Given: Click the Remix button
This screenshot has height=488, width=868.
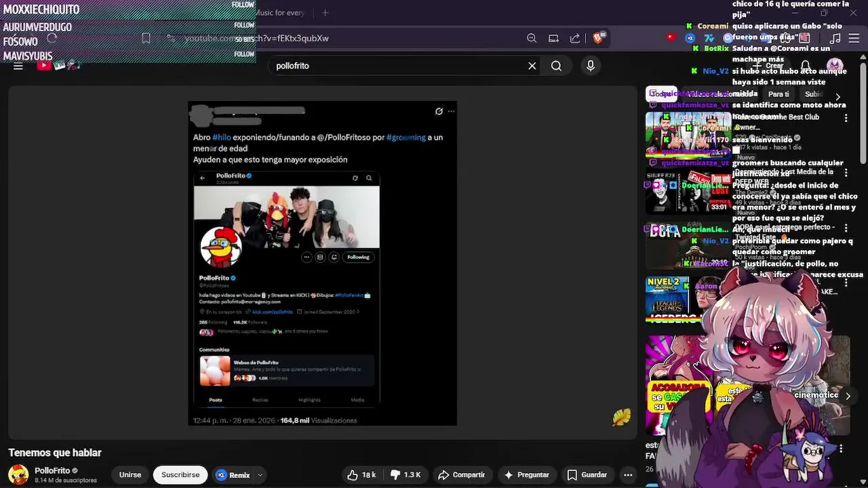Looking at the screenshot, I should [233, 475].
